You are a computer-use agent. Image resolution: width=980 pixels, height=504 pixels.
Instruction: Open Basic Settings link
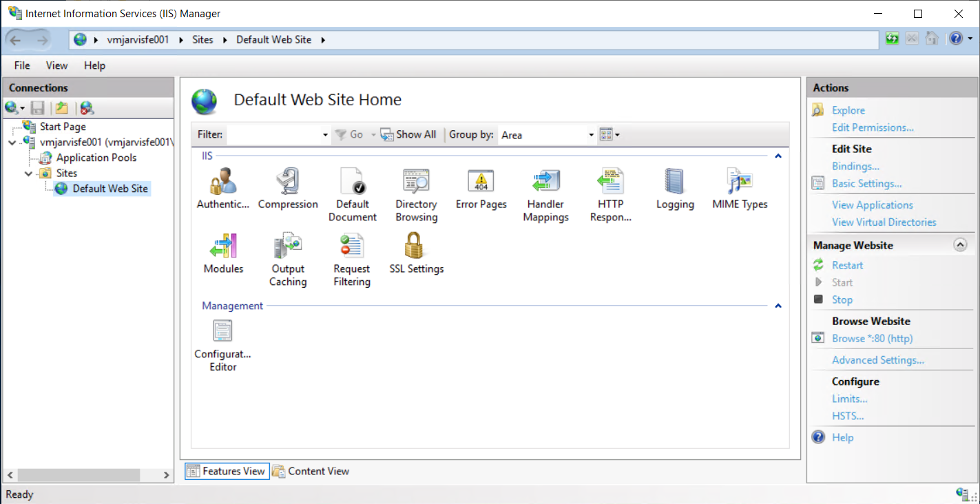point(866,183)
